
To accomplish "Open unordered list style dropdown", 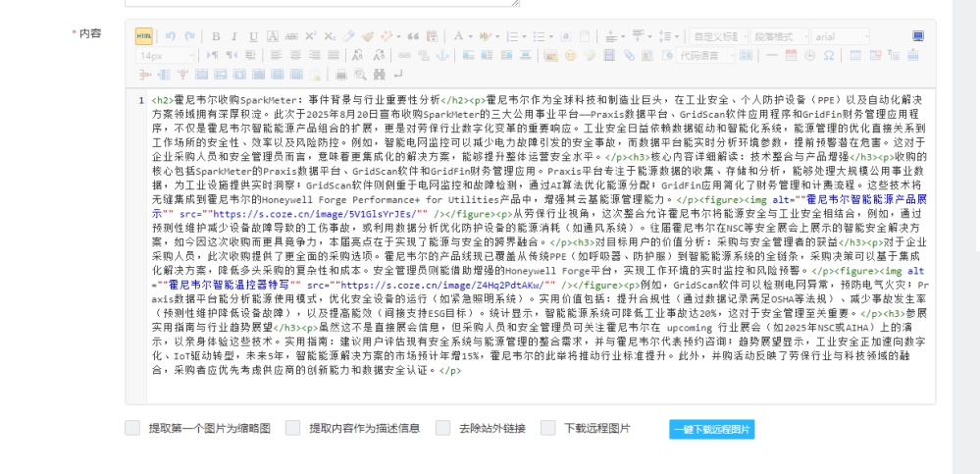I will tap(550, 36).
